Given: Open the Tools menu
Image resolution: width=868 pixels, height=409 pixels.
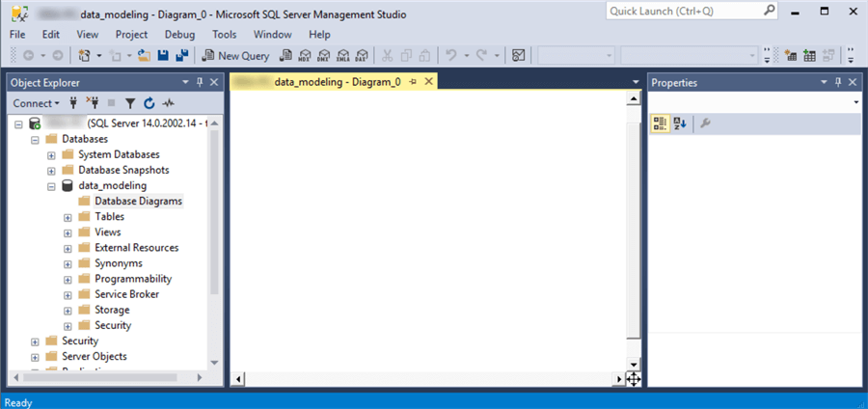Looking at the screenshot, I should coord(224,35).
